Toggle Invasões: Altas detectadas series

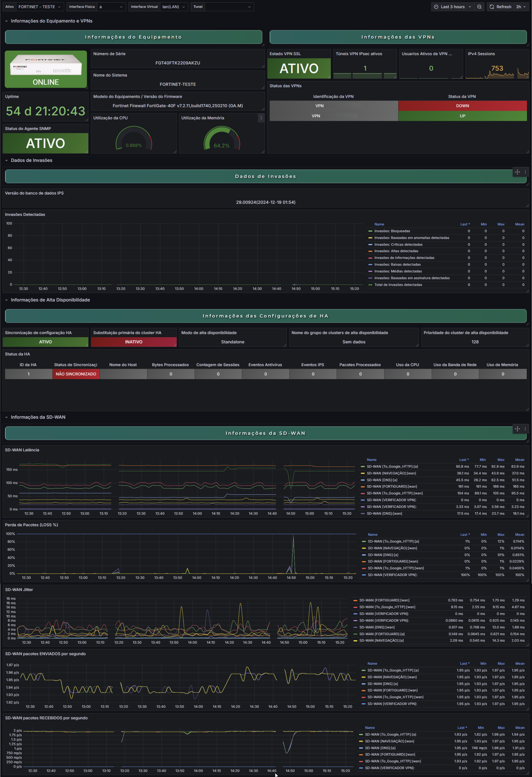tap(396, 251)
